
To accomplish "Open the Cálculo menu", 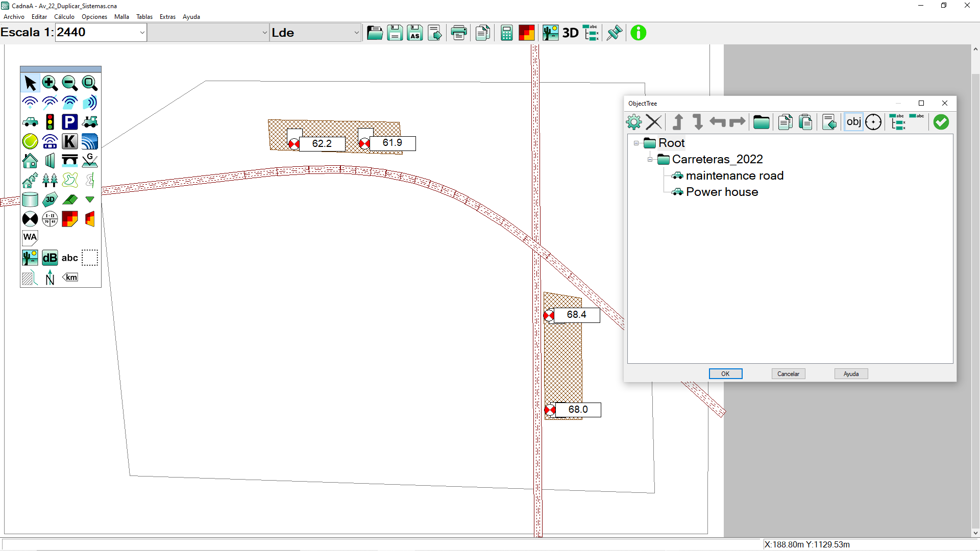I will coord(64,17).
